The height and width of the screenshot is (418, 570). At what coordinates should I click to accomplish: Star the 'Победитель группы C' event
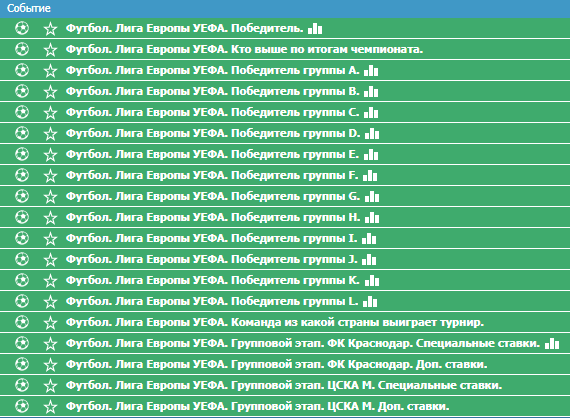[x=50, y=113]
